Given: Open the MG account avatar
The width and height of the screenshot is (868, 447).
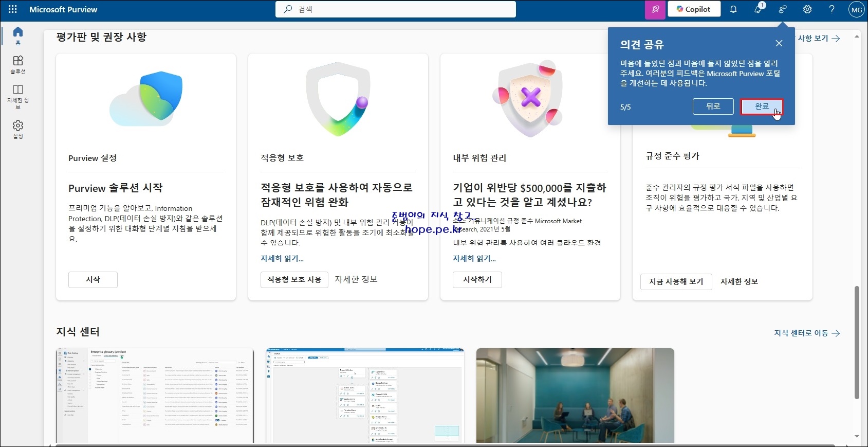Looking at the screenshot, I should [x=856, y=9].
